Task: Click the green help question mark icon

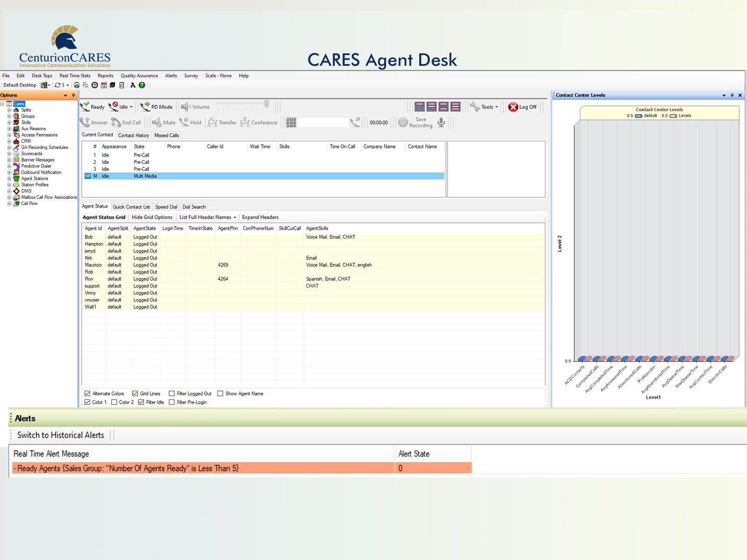Action: [x=142, y=85]
